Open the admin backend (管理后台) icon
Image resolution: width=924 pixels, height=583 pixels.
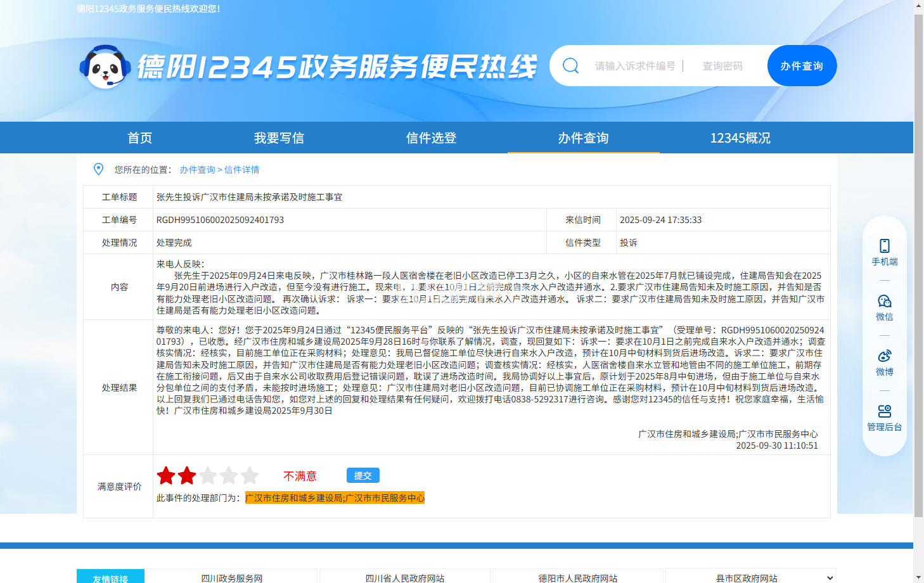[x=884, y=411]
